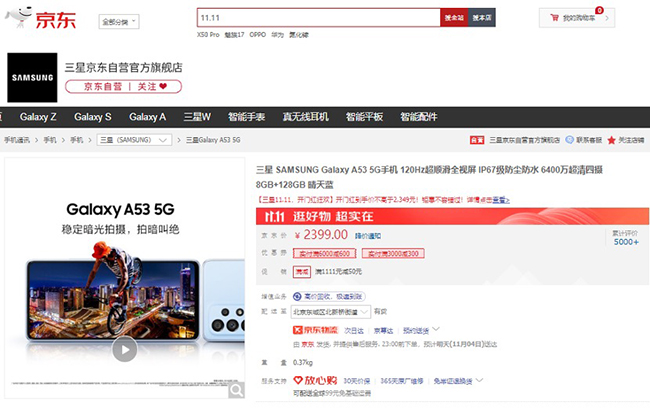Viewport: 650px width, 409px height.
Task: Open the delivery address 北京东城区 dropdown
Action: tap(330, 312)
